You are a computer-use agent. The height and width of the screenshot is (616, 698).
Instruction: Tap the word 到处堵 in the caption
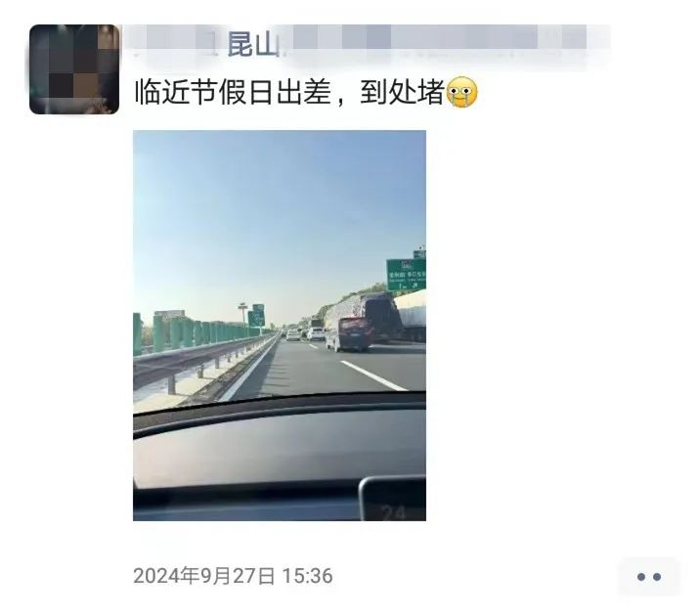[x=403, y=93]
